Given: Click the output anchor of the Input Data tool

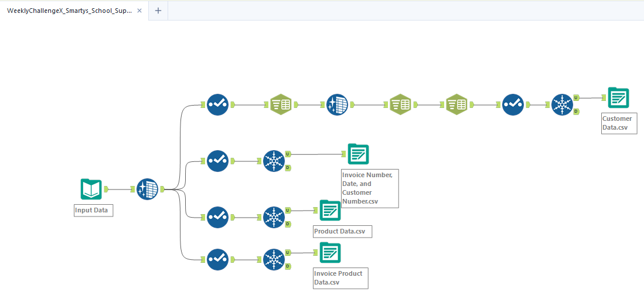Looking at the screenshot, I should [107, 189].
